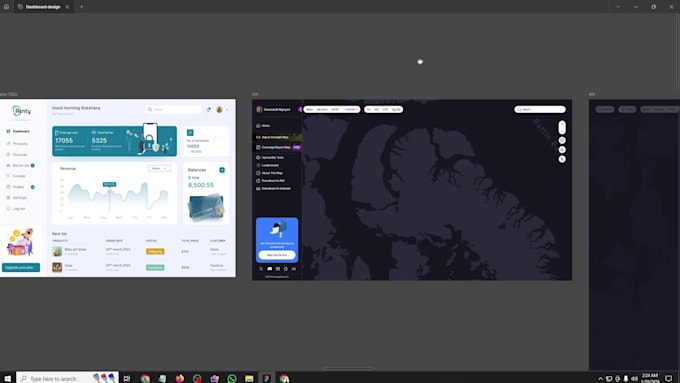Click the Upgrade your plan button
Image resolution: width=680 pixels, height=383 pixels.
click(x=21, y=267)
